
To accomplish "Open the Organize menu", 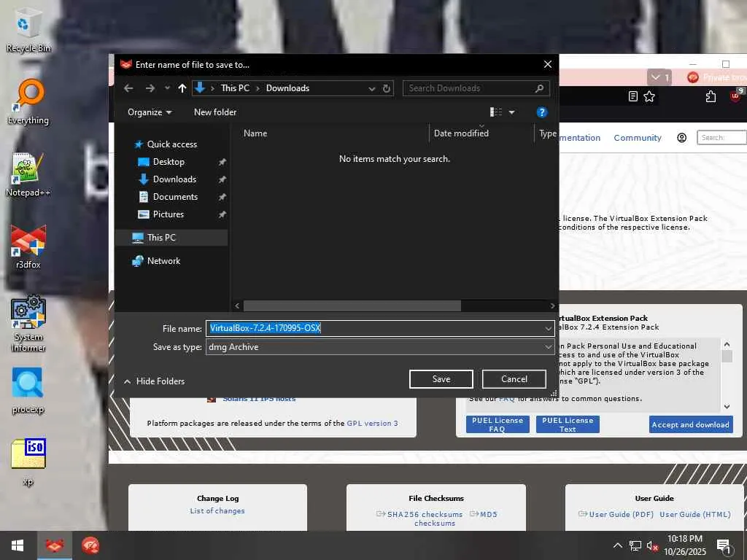I will pos(149,112).
